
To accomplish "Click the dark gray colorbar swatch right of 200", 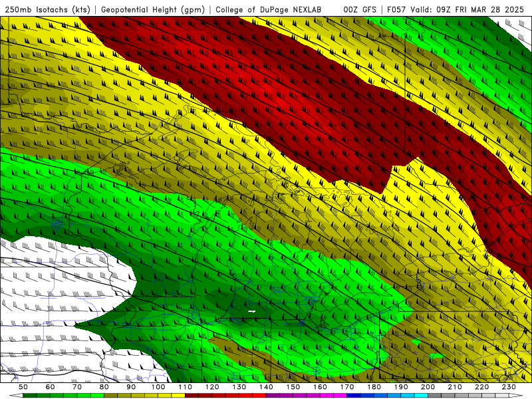I will [435, 396].
